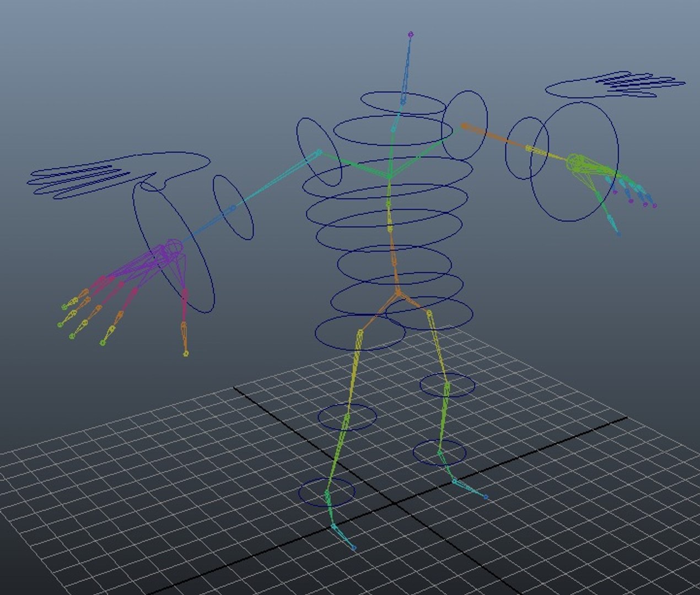This screenshot has width=700, height=595.
Task: Pick the knee control circle on the farther leg
Action: (x=447, y=385)
